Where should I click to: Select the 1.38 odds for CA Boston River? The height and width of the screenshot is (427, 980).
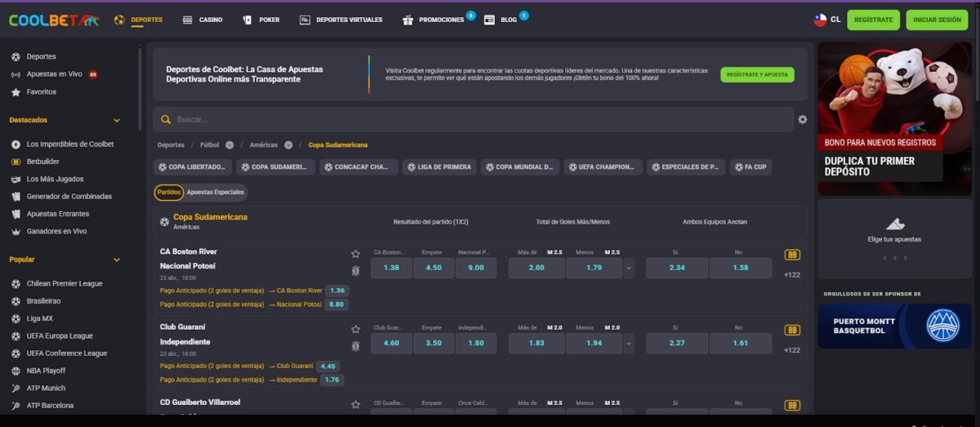tap(391, 268)
